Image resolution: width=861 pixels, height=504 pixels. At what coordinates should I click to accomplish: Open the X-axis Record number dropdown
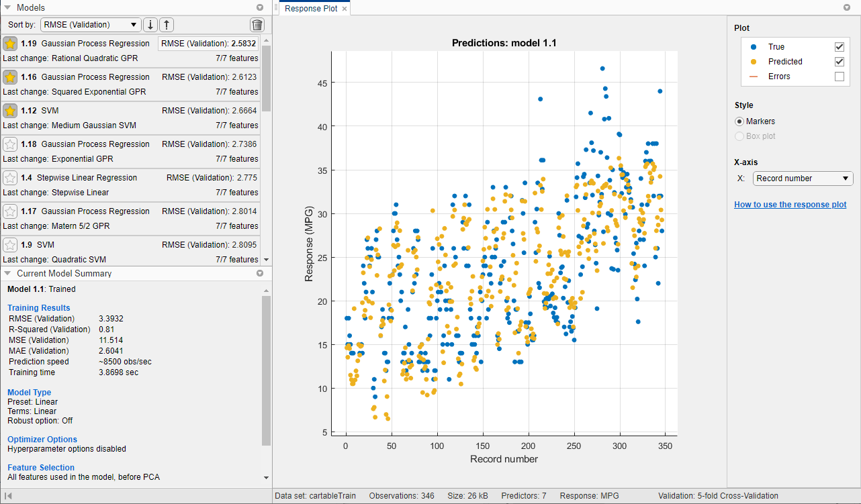pyautogui.click(x=803, y=178)
